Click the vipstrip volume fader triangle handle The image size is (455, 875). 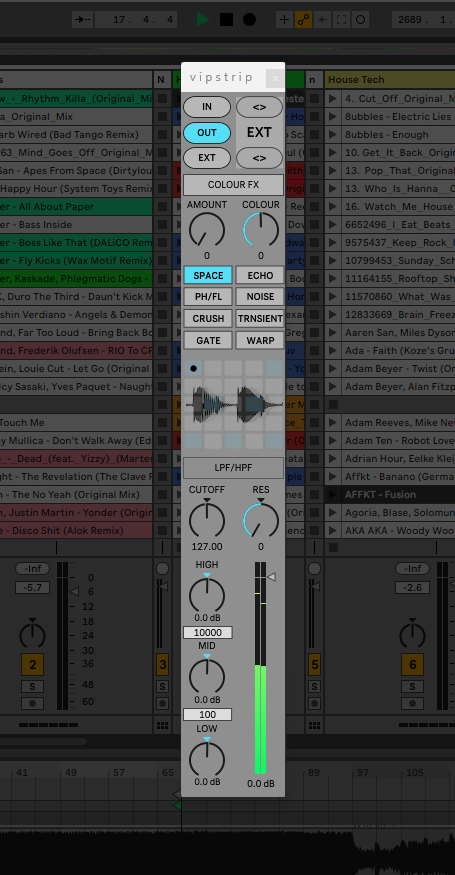(x=271, y=576)
